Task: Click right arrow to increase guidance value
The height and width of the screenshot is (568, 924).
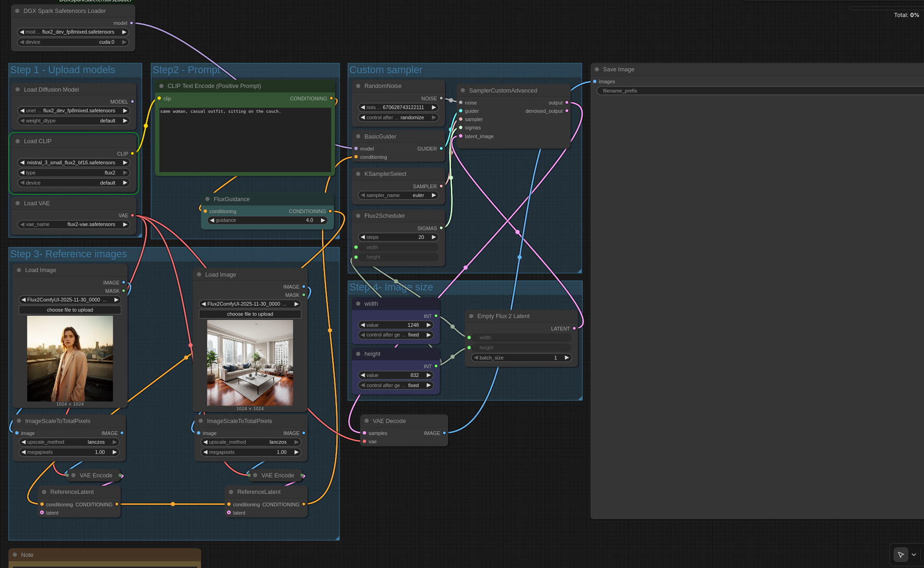Action: [323, 220]
